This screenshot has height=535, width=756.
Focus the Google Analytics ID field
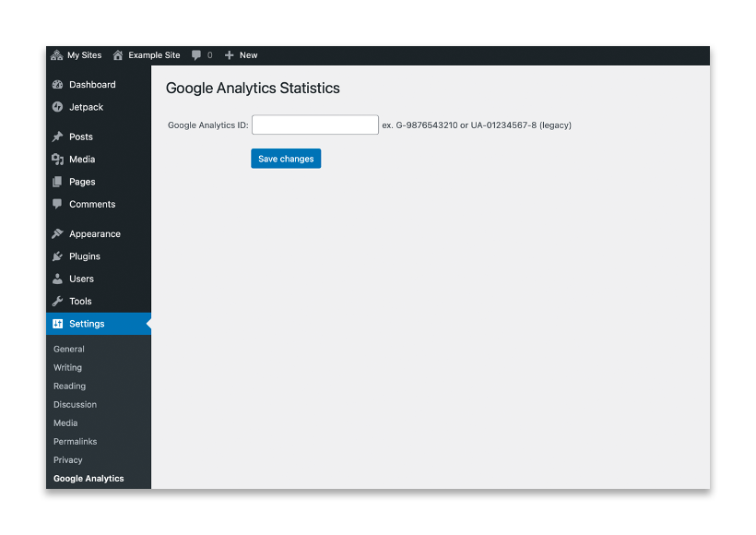pos(315,125)
